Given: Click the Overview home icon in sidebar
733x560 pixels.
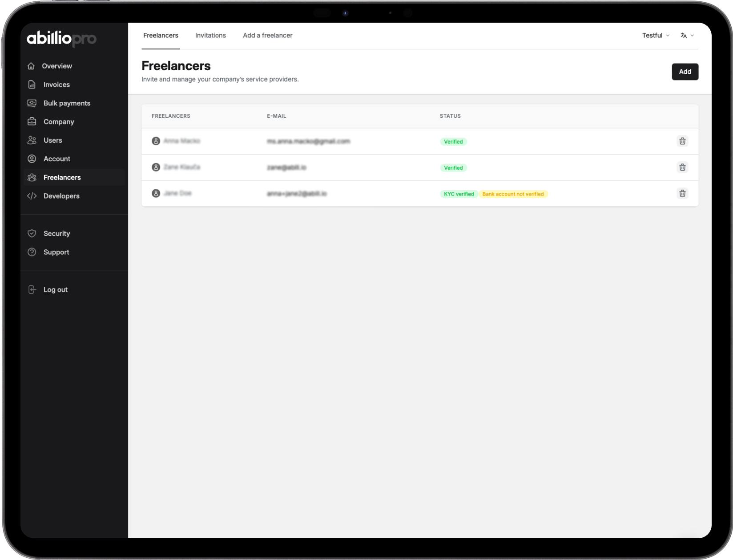Looking at the screenshot, I should pos(31,66).
